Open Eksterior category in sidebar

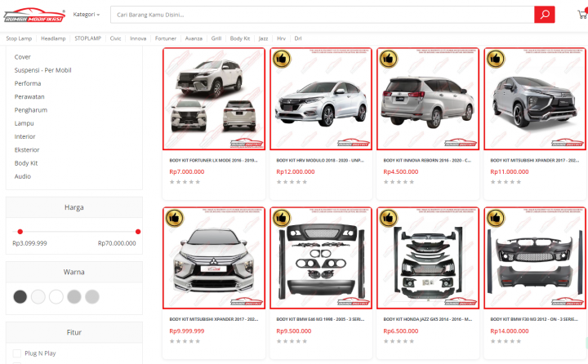pos(27,150)
